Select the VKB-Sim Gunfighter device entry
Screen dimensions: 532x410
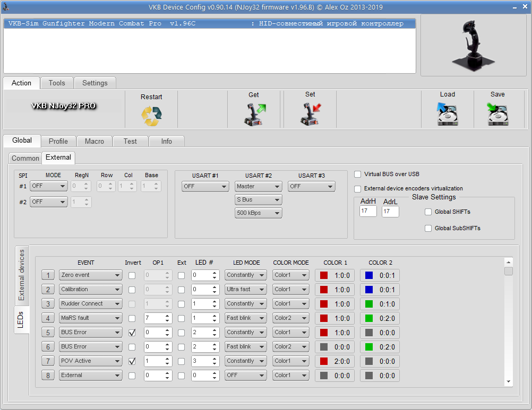click(x=210, y=23)
